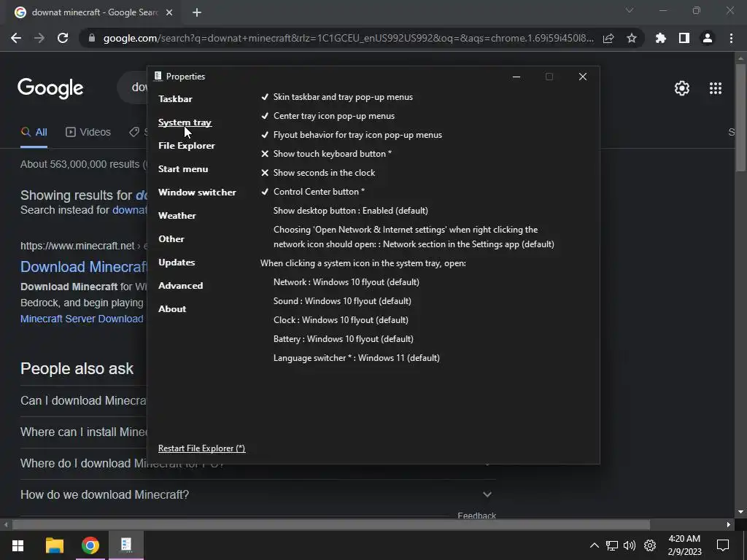Change the Show desktop button setting
Screen dimensions: 747x560
point(351,211)
